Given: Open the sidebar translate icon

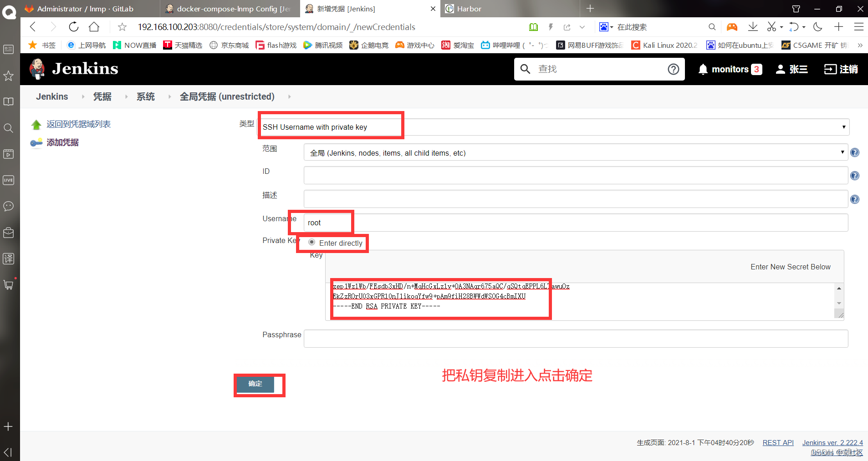Looking at the screenshot, I should point(9,258).
